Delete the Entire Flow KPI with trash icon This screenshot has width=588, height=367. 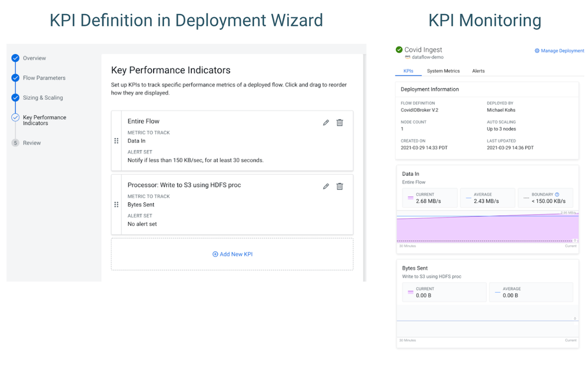point(340,123)
